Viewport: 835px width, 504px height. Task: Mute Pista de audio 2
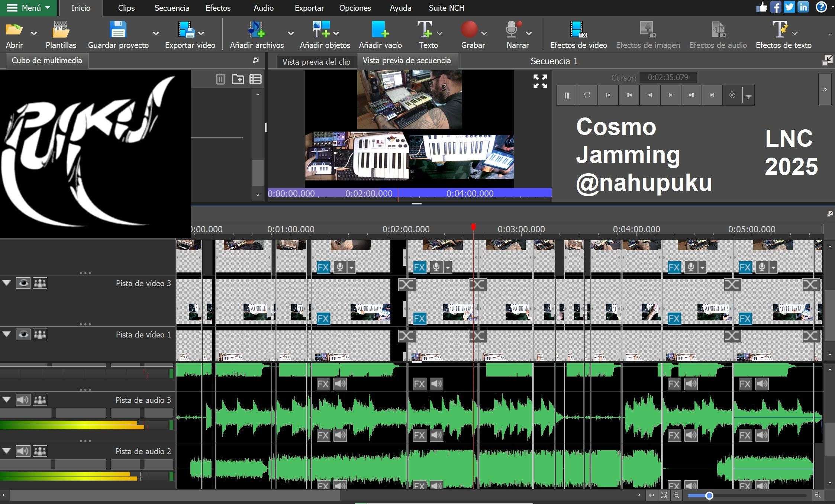click(23, 451)
